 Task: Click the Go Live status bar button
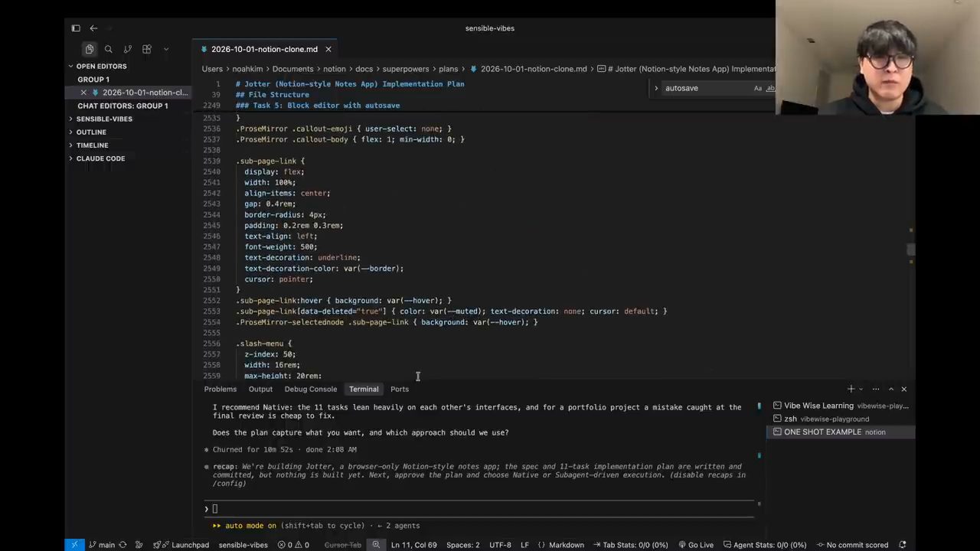tap(695, 545)
